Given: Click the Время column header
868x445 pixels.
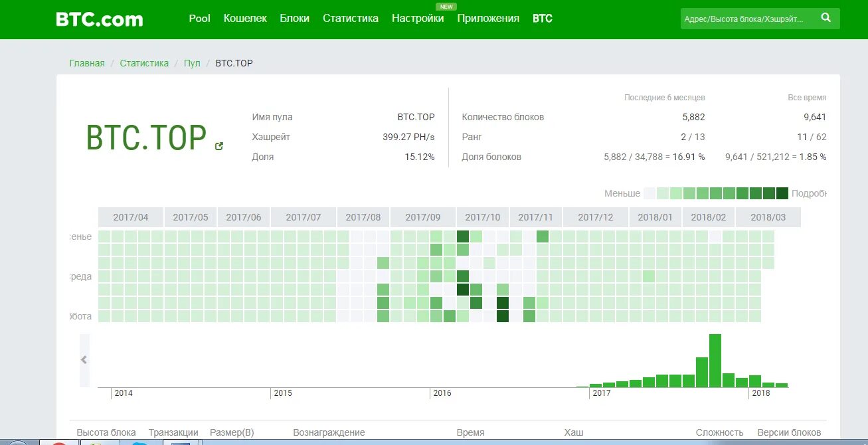Looking at the screenshot, I should pyautogui.click(x=470, y=432).
